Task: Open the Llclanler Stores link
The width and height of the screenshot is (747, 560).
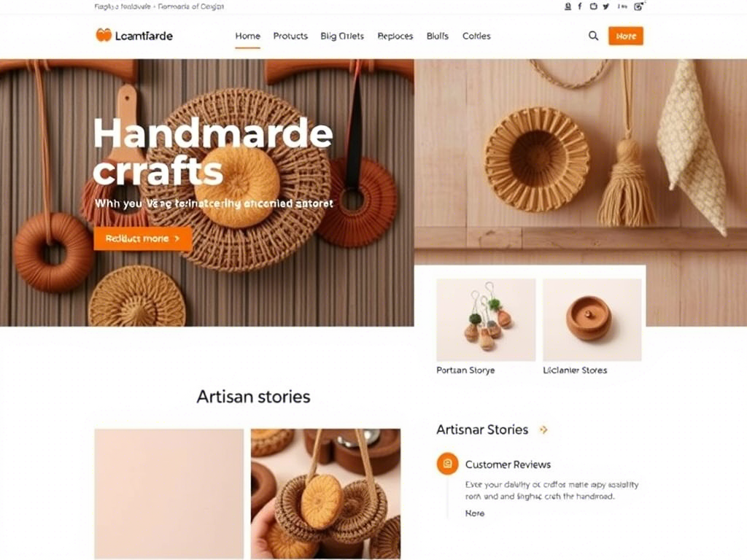Action: (575, 370)
